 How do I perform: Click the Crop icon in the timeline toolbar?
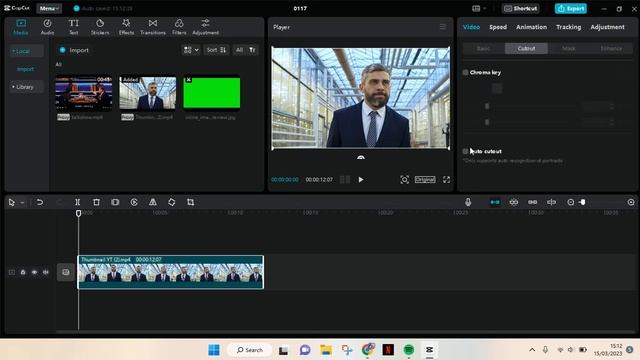tap(190, 202)
